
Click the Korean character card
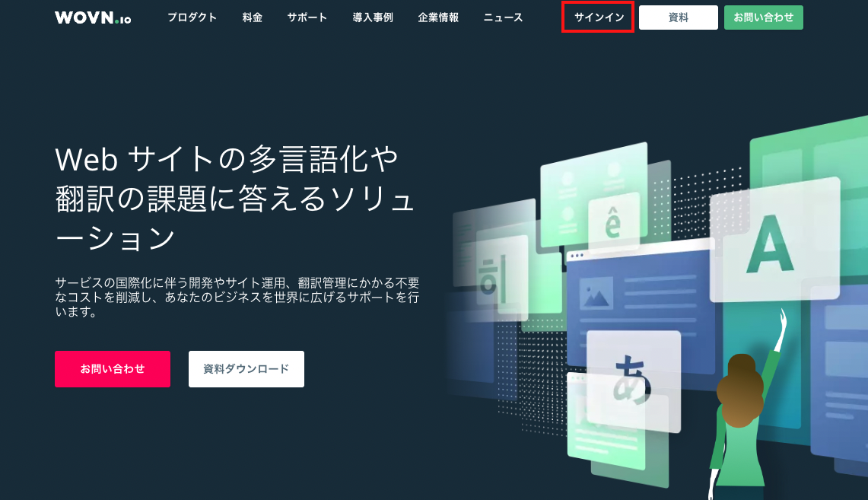[488, 275]
